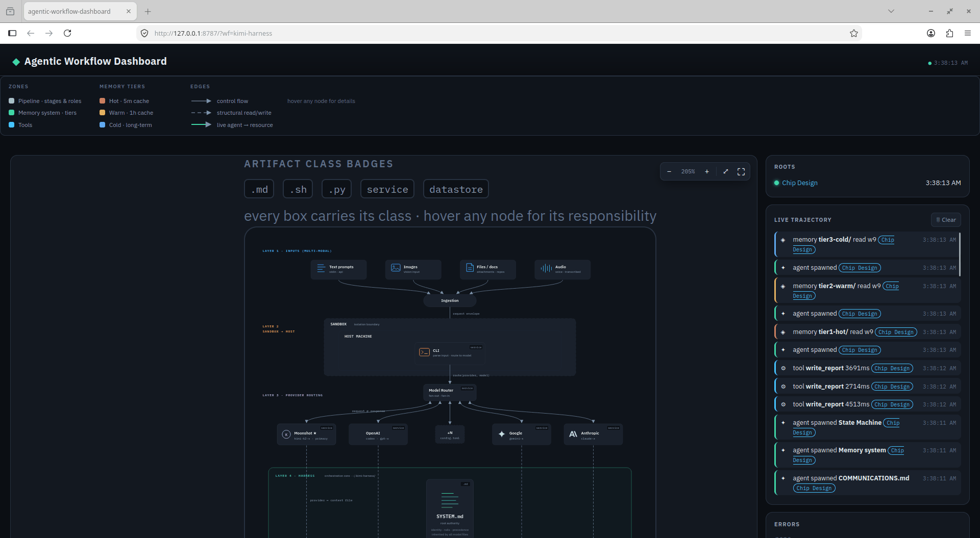Screen dimensions: 980x538
Task: Click the Audio waveform icon
Action: pyautogui.click(x=546, y=268)
